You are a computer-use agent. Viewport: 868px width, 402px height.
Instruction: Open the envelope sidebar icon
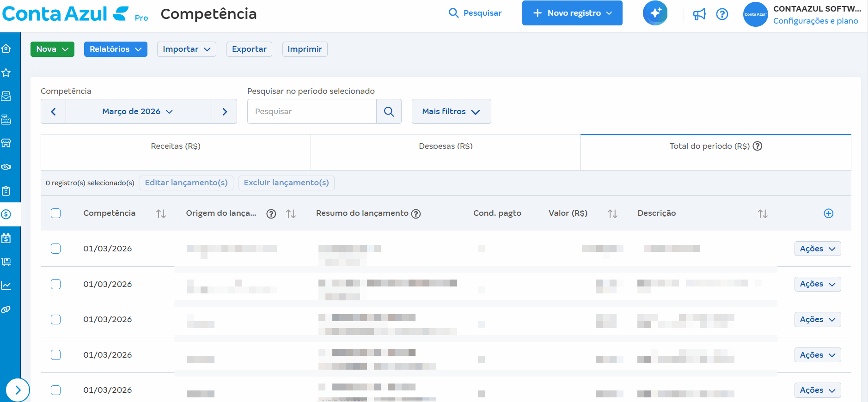(x=6, y=96)
